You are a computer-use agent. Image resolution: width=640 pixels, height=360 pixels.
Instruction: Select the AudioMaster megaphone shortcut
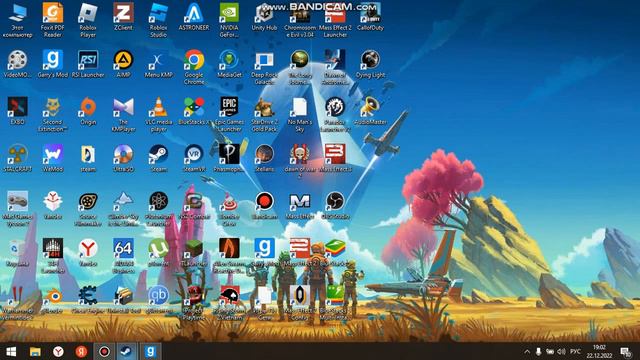pyautogui.click(x=370, y=111)
